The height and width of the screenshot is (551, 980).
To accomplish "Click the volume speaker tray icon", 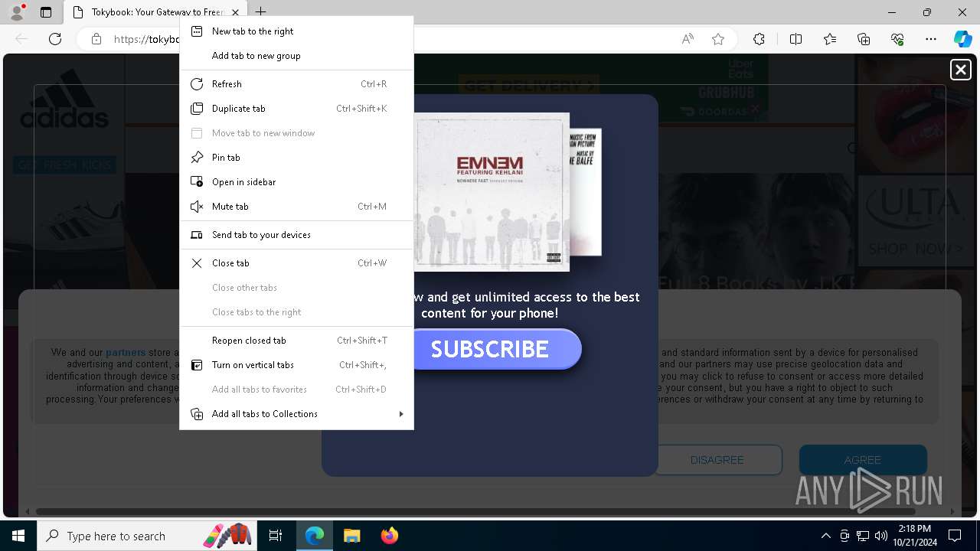I will click(x=881, y=536).
